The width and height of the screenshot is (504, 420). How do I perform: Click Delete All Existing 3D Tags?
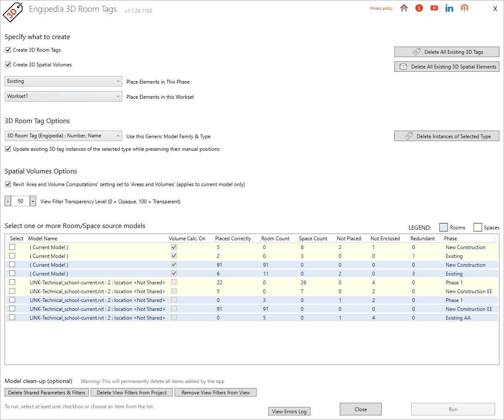pos(447,52)
